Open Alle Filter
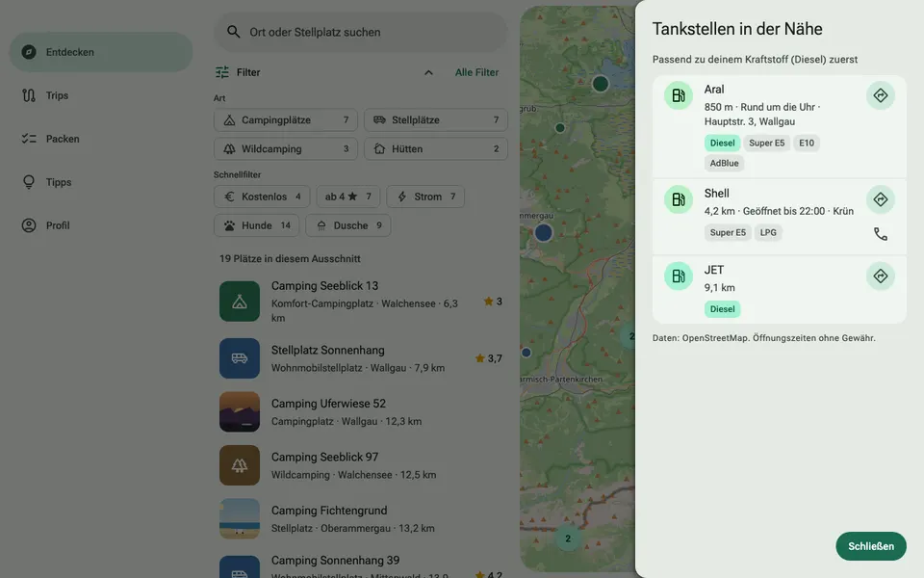The height and width of the screenshot is (578, 924). [x=476, y=72]
